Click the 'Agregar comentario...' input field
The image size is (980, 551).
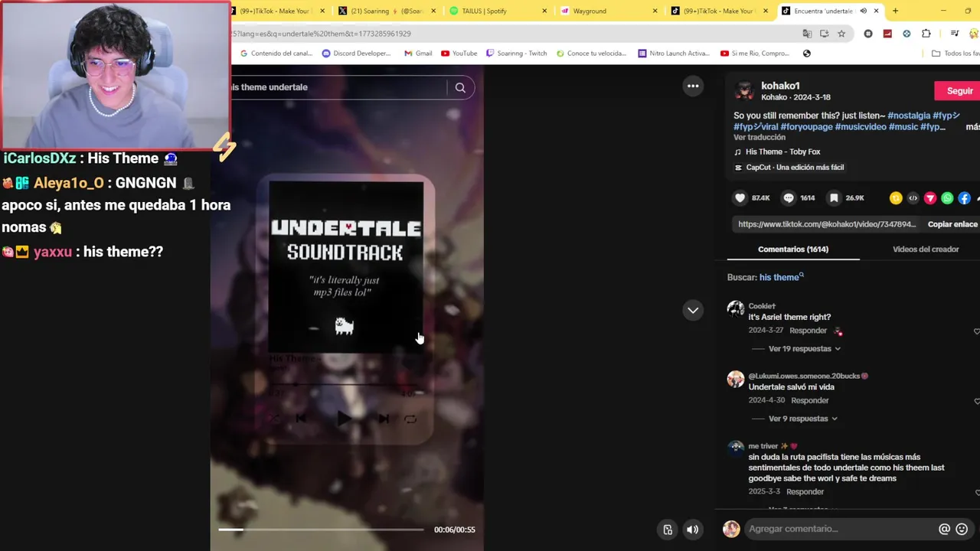pyautogui.click(x=841, y=529)
